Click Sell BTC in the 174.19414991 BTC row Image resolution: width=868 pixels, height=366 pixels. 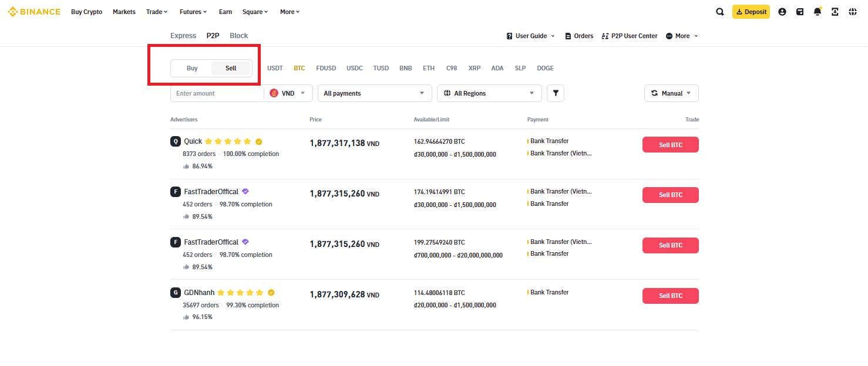pos(671,195)
